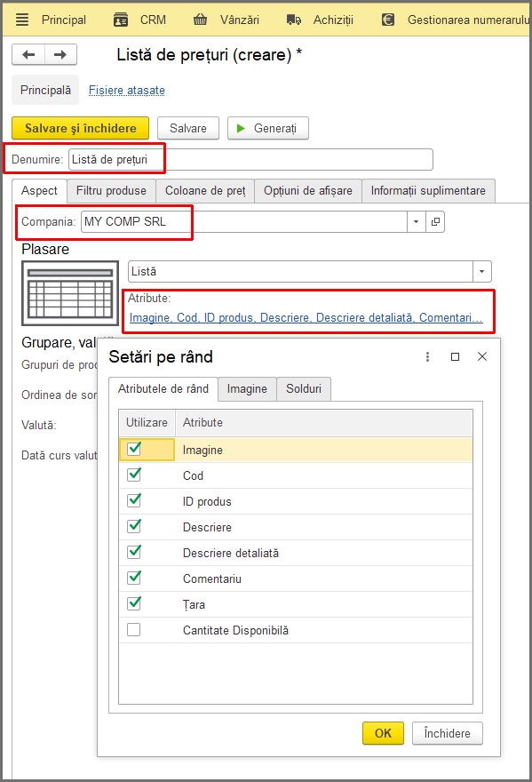This screenshot has height=782, width=532.
Task: Click the Utilizare column header
Action: [x=147, y=422]
